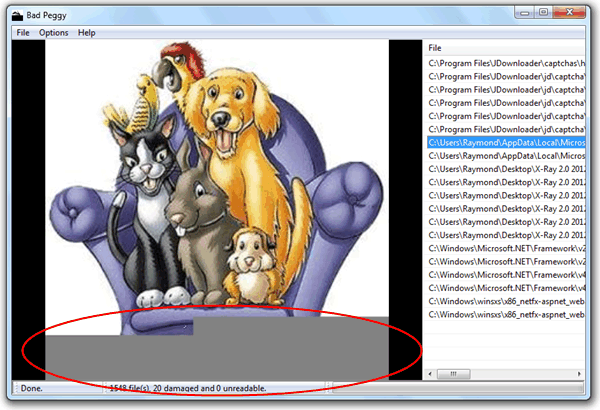
Task: Select the first Microsoft.NET\Framework\v2 row
Action: coord(506,248)
